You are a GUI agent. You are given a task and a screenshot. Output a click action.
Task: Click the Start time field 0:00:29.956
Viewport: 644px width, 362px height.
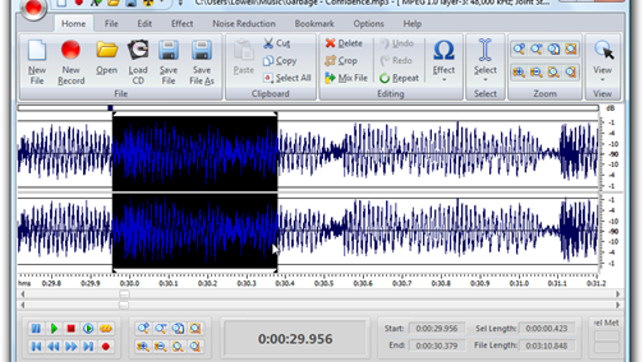coord(437,328)
